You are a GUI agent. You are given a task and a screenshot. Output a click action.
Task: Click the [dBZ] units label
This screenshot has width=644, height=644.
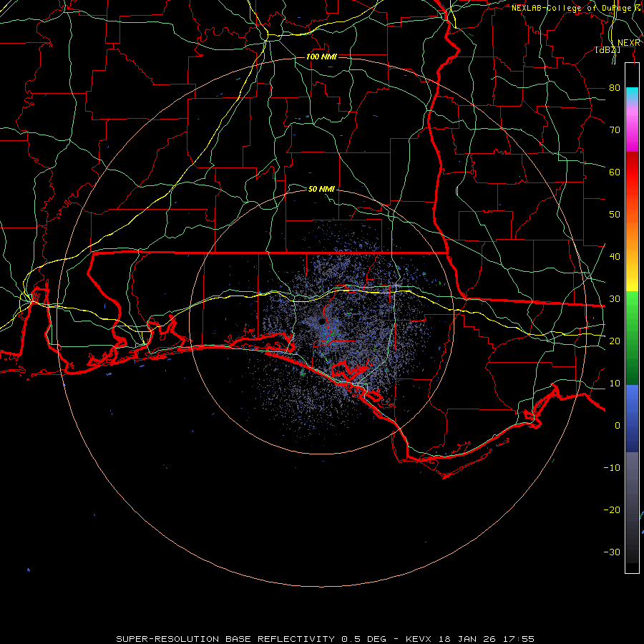[608, 49]
